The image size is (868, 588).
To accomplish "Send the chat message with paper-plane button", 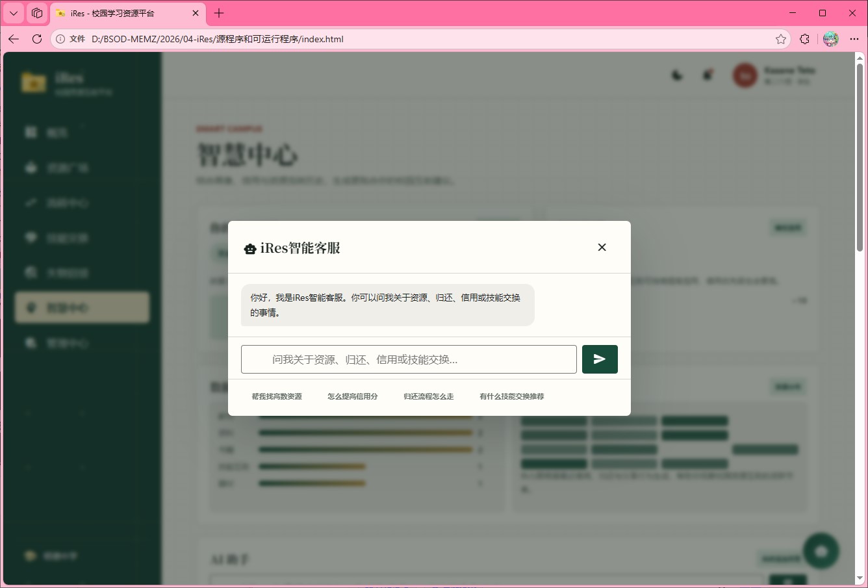I will [600, 359].
